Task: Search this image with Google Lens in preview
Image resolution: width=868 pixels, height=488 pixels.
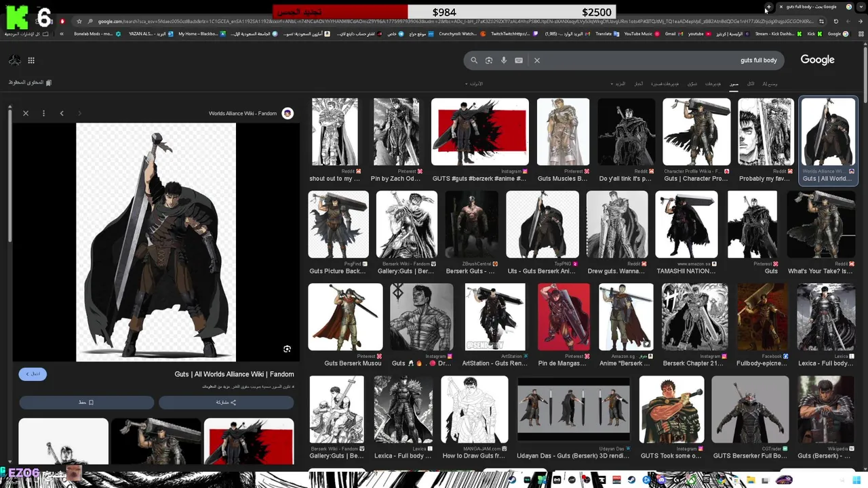Action: coord(287,349)
